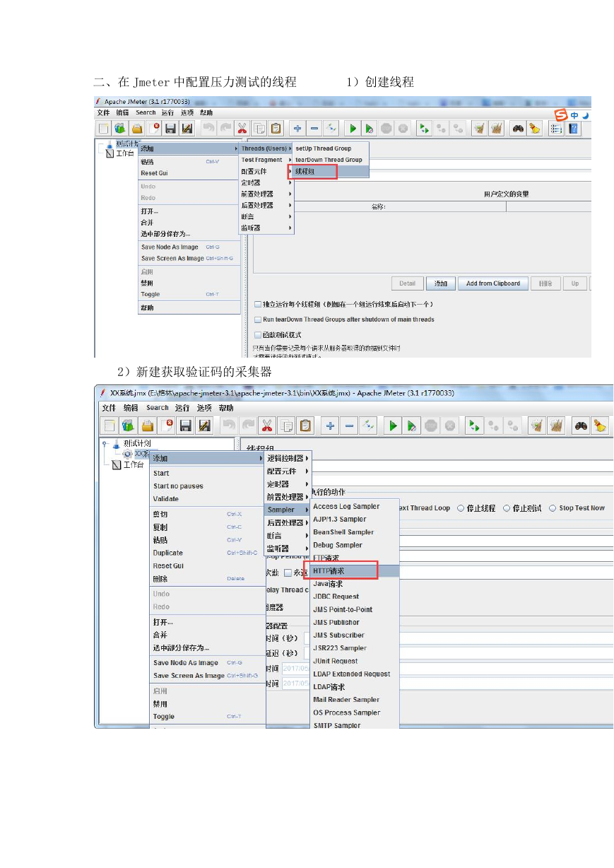Click Remote Start All icon in upper toolbar
This screenshot has width=614, height=868.
pos(423,128)
